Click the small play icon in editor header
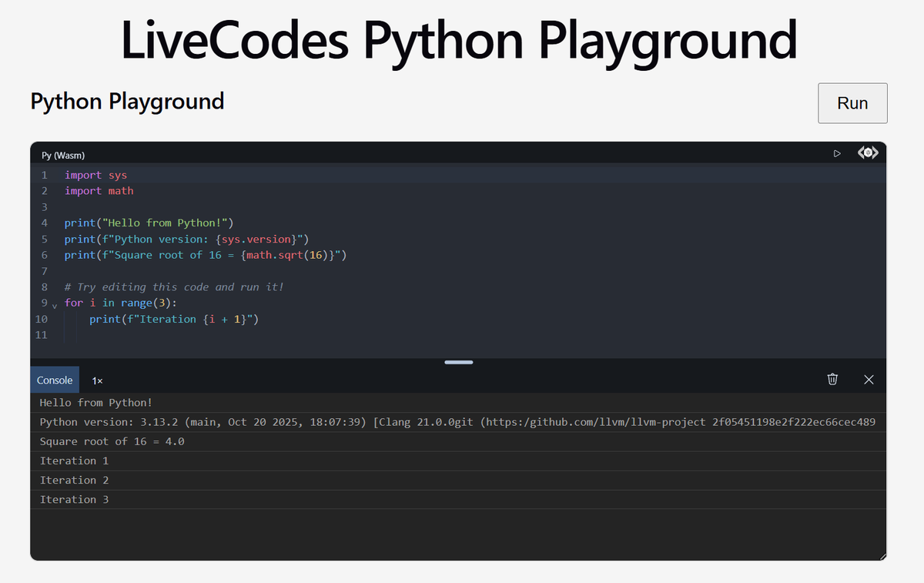924x583 pixels. pos(837,153)
